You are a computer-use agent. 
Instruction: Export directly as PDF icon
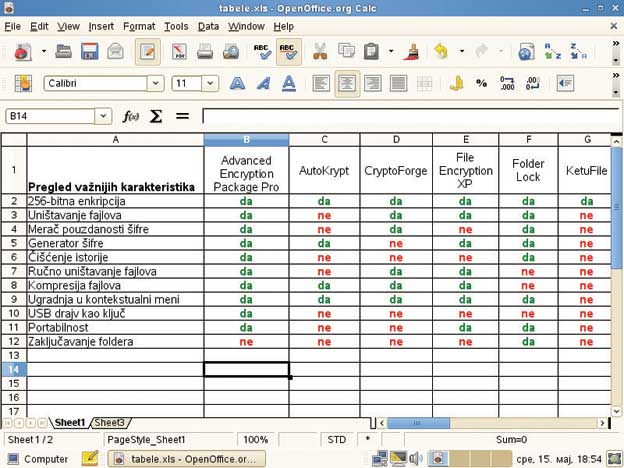tap(179, 52)
